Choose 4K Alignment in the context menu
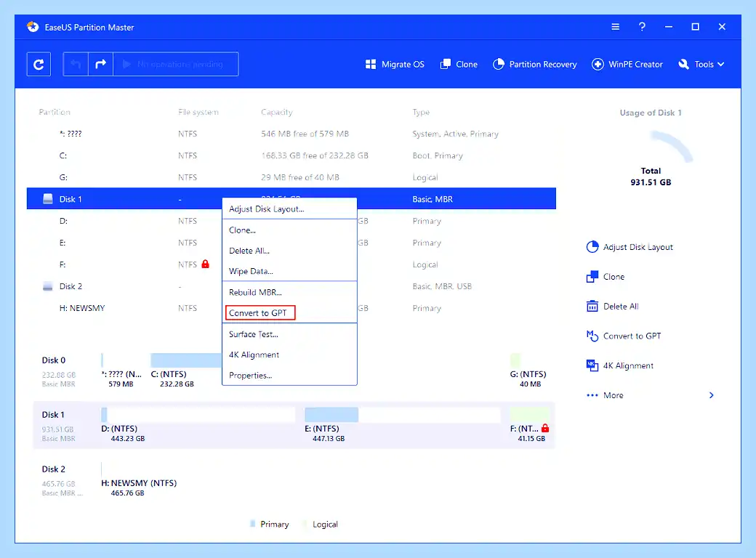Screen dimensions: 756x558 [x=289, y=355]
